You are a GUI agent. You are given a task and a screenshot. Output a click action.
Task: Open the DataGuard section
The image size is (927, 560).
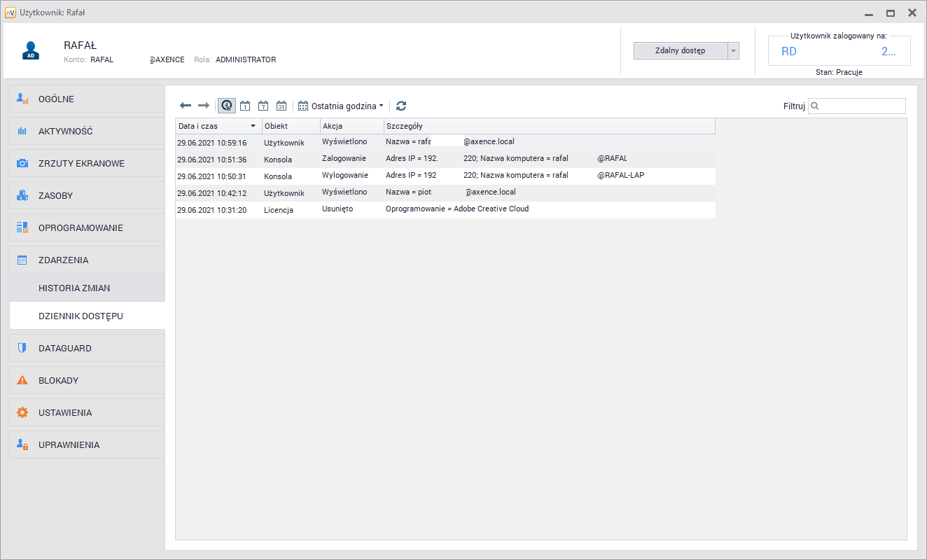point(65,348)
